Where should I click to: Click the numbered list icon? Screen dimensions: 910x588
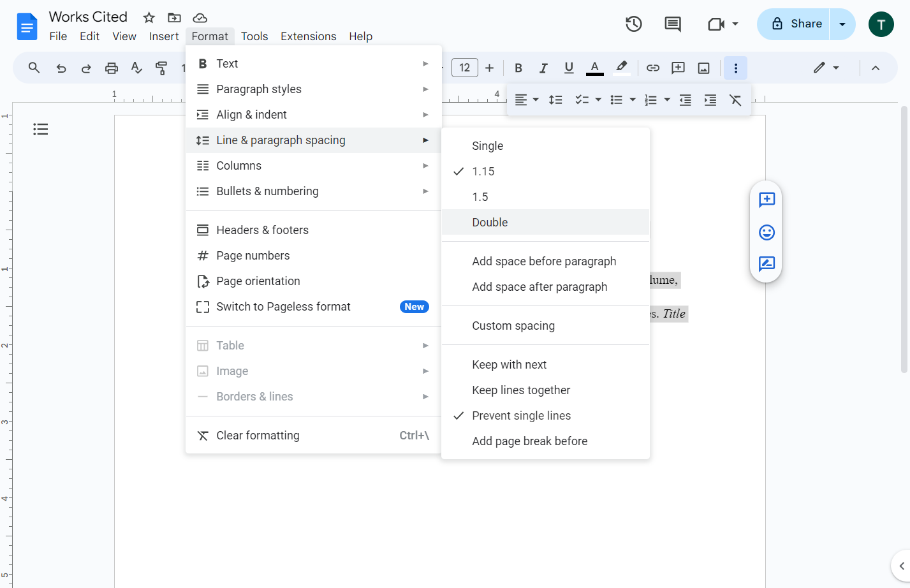pyautogui.click(x=650, y=99)
